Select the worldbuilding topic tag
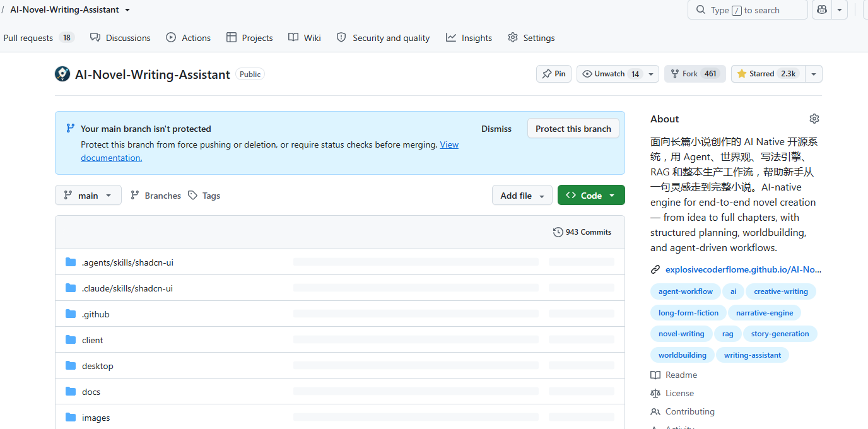Screen dimensions: 868x429 click(x=683, y=355)
